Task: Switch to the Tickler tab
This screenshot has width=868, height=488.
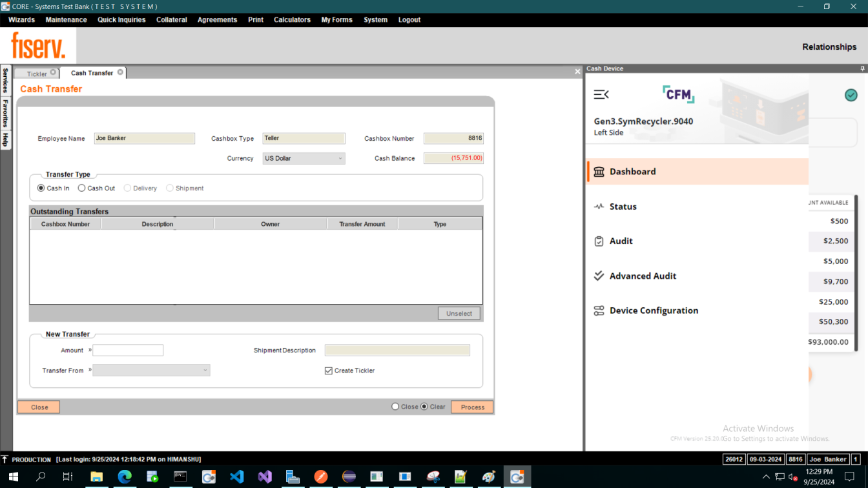Action: [x=37, y=74]
